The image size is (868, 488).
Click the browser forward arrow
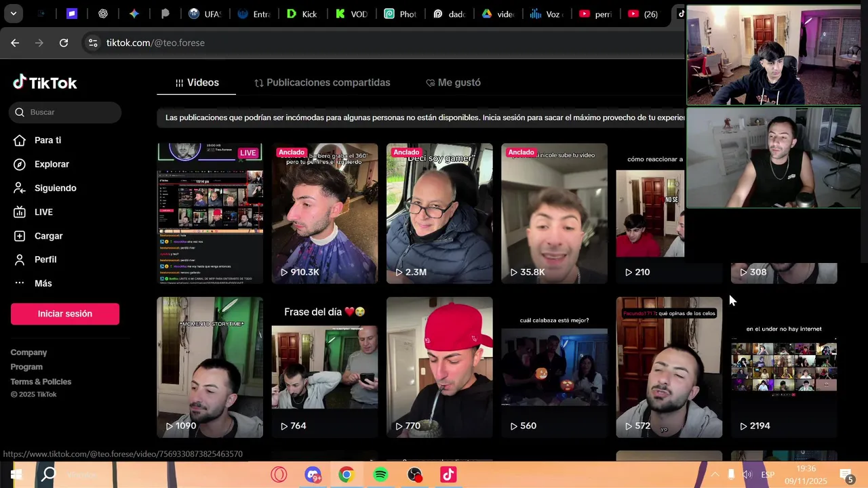(x=39, y=43)
